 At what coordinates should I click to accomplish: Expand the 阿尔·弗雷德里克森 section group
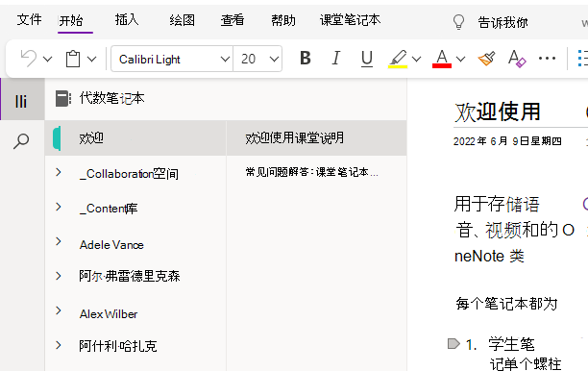click(59, 276)
